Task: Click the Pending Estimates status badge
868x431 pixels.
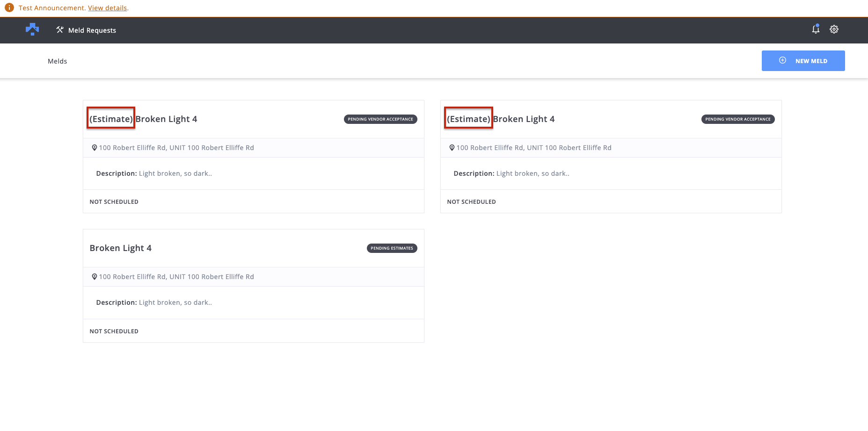Action: click(392, 248)
